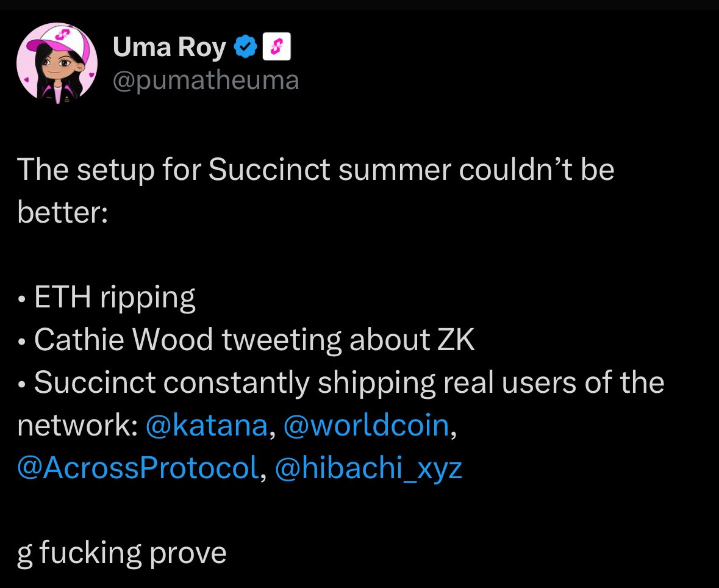This screenshot has width=719, height=588.
Task: Click the 'Succinct constantly shipping real users' line
Action: [341, 382]
